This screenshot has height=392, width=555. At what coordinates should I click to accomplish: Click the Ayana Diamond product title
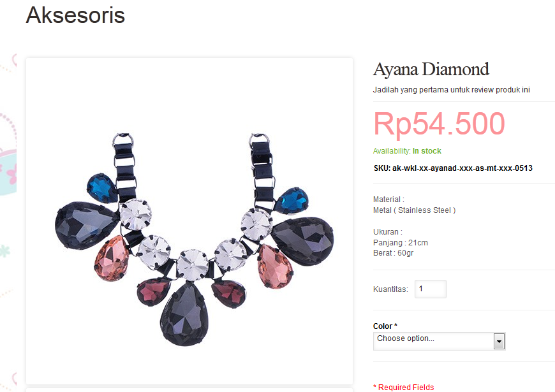(x=431, y=69)
